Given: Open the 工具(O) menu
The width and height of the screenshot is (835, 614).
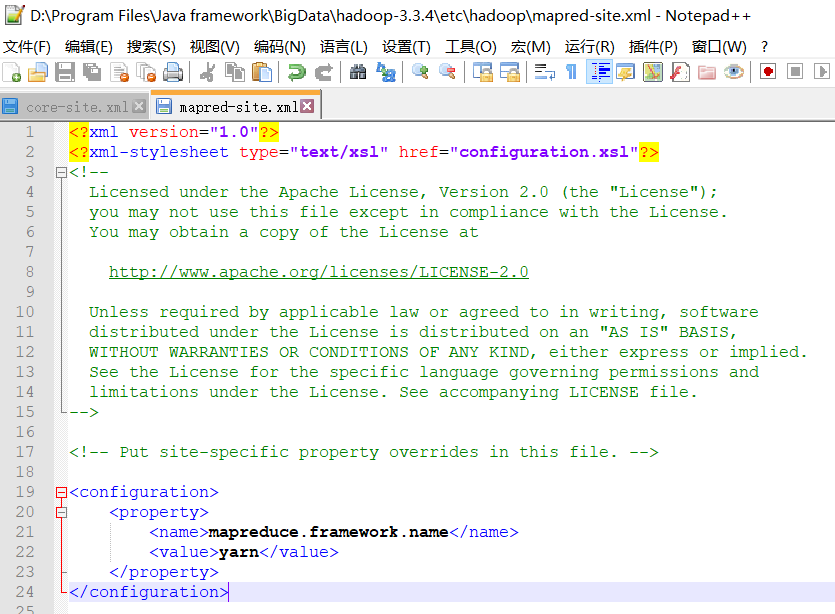Looking at the screenshot, I should [x=471, y=47].
